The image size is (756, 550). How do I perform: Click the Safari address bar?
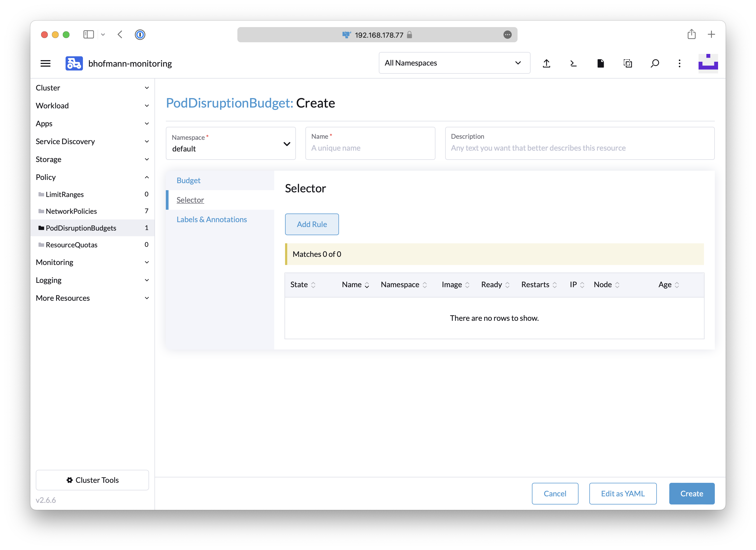pos(377,35)
